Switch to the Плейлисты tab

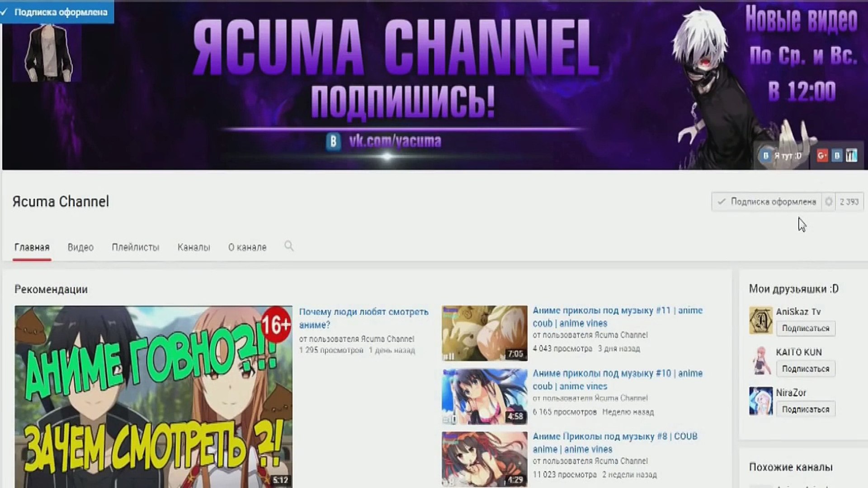(x=135, y=247)
